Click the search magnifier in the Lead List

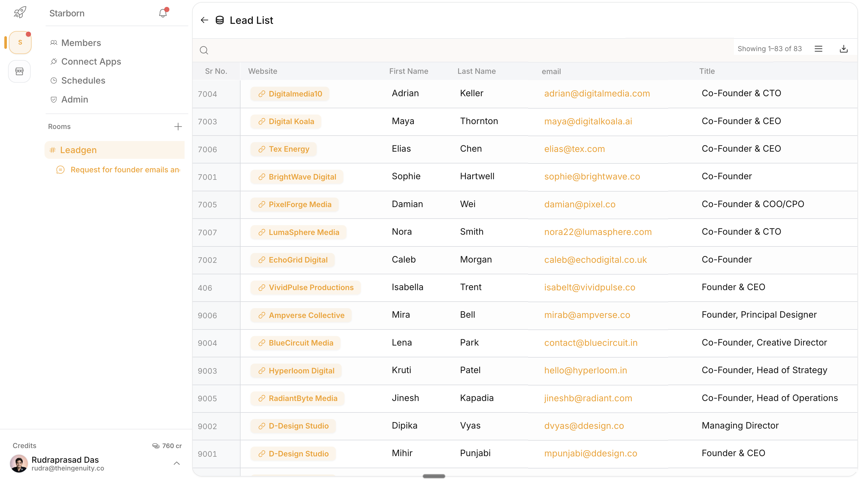(x=204, y=50)
